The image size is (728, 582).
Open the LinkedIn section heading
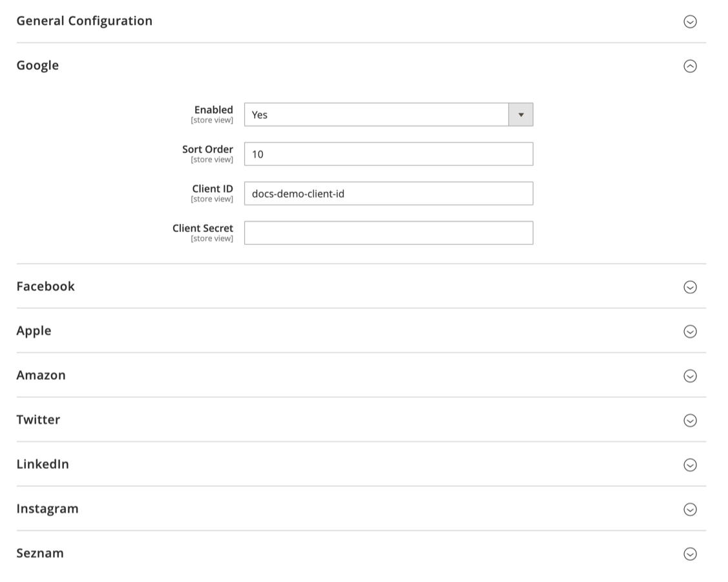43,464
